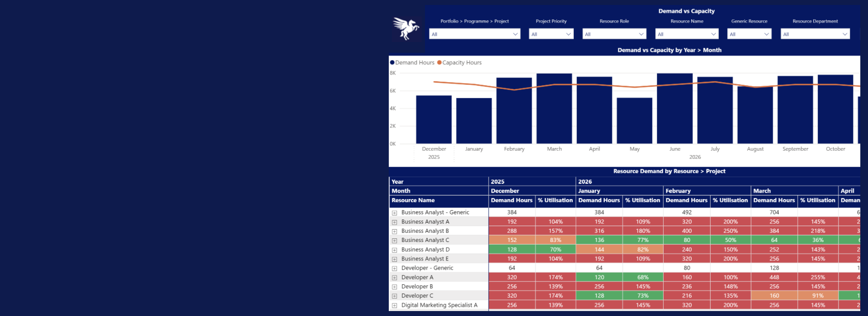Click the January month header in table
Screen dimensions: 868x316
tap(620, 191)
